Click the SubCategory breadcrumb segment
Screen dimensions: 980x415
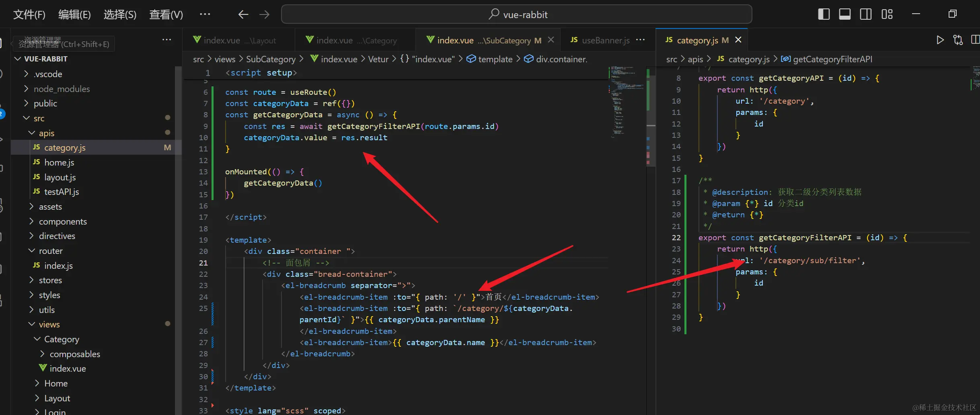tap(271, 59)
